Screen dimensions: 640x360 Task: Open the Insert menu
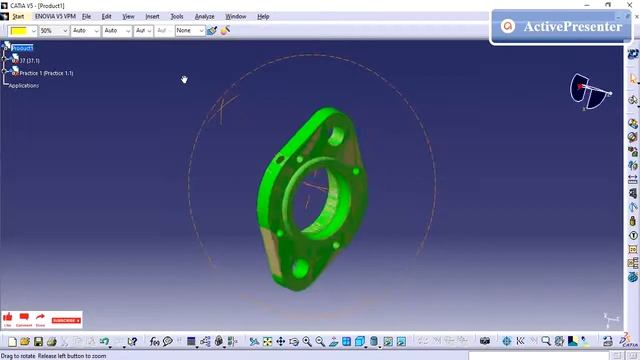click(152, 17)
